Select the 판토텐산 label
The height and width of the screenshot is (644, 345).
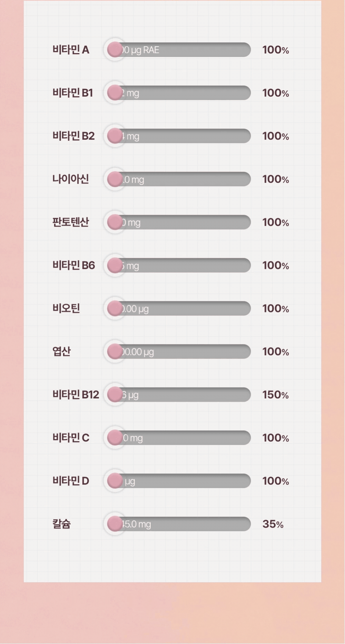pos(70,222)
